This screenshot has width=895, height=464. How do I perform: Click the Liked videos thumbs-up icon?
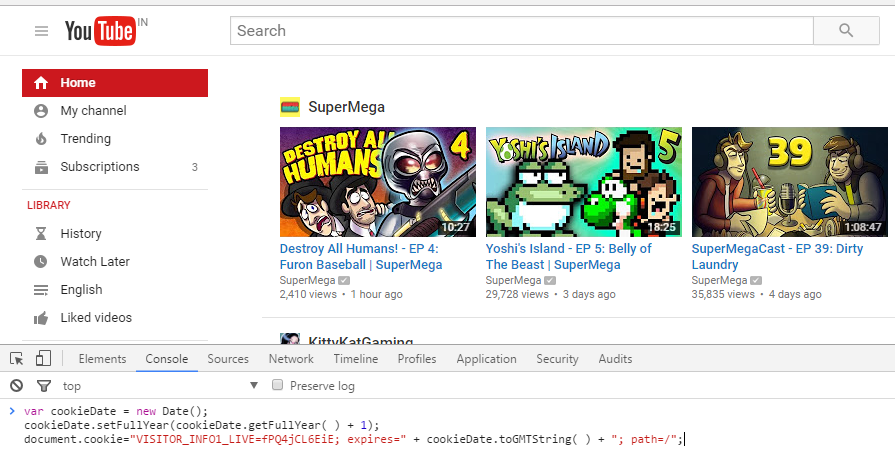(41, 318)
